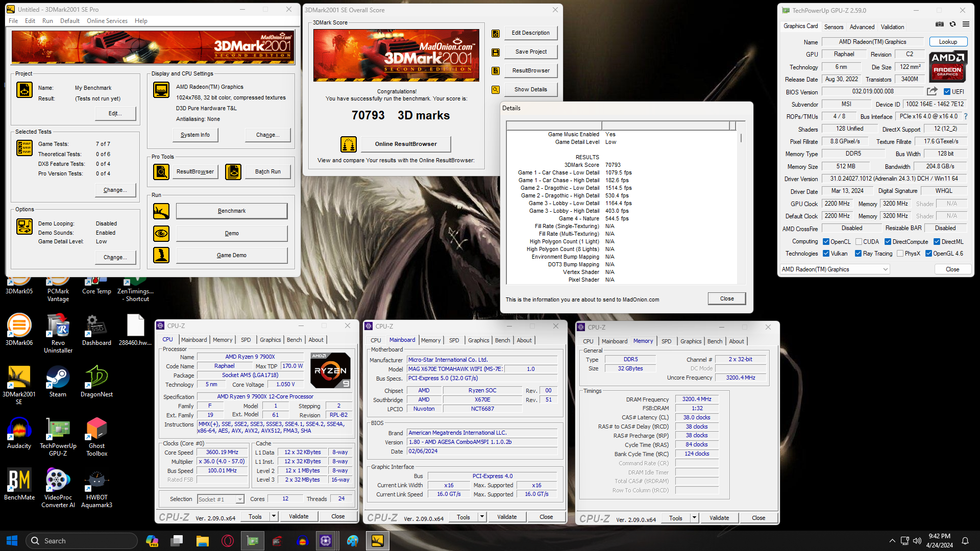Switch to Advanced tab in GPU-Z
Image resolution: width=980 pixels, height=551 pixels.
[x=862, y=27]
